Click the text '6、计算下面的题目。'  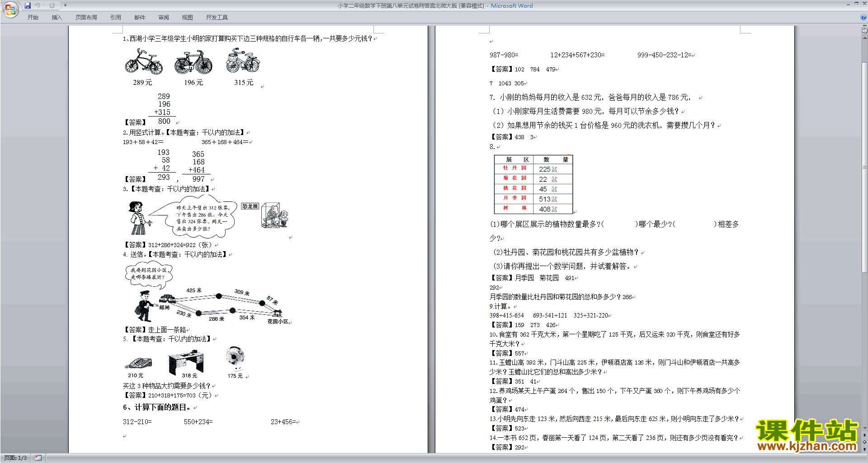[157, 407]
